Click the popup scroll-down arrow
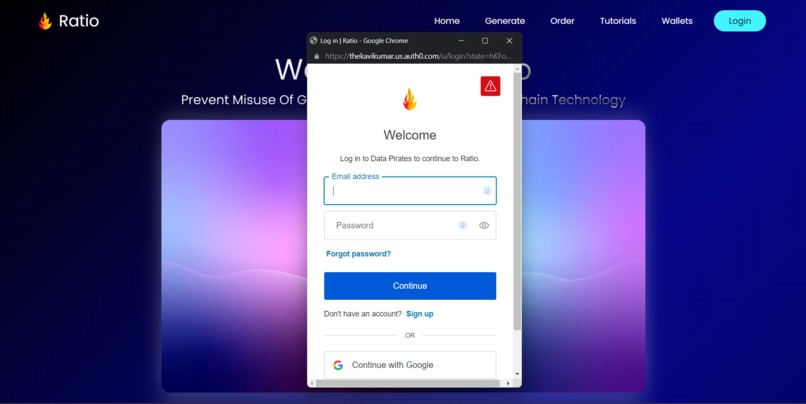Screen dimensions: 806x404 point(517,374)
